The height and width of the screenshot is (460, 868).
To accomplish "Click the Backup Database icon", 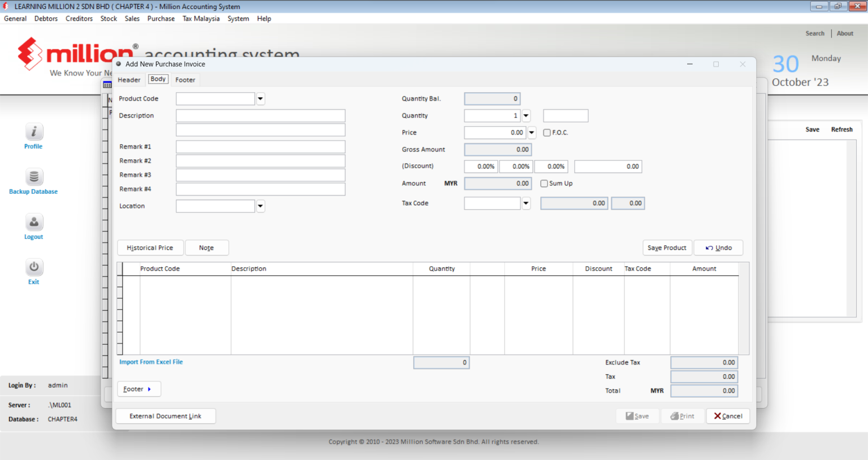I will [33, 177].
